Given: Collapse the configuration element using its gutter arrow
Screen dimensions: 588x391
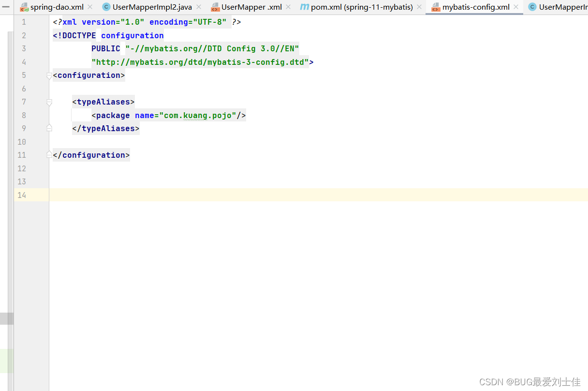Looking at the screenshot, I should 49,75.
